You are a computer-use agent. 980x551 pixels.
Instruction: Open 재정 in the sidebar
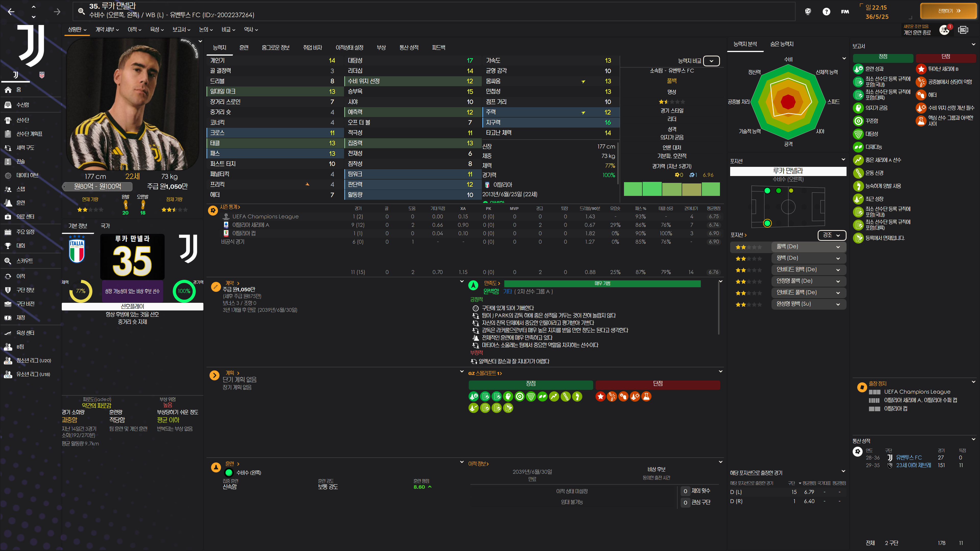pyautogui.click(x=20, y=318)
